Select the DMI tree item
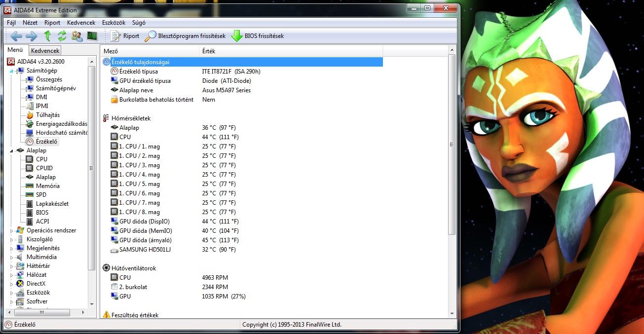 (41, 97)
